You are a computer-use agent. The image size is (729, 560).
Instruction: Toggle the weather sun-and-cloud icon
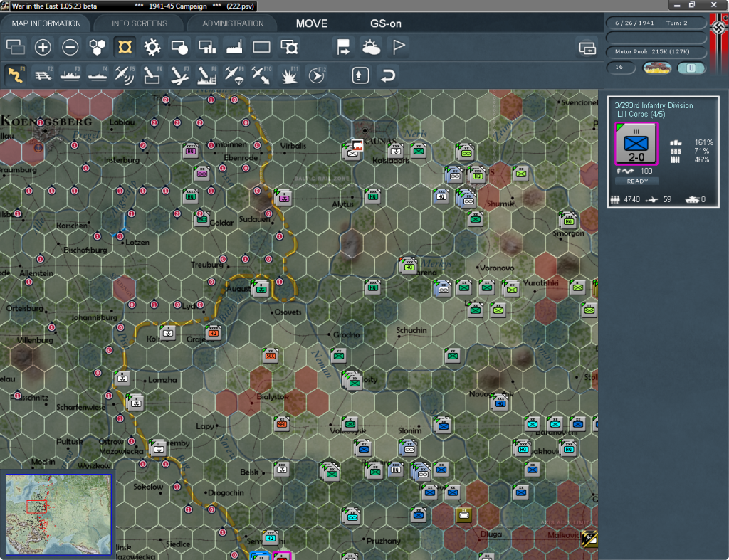[370, 47]
